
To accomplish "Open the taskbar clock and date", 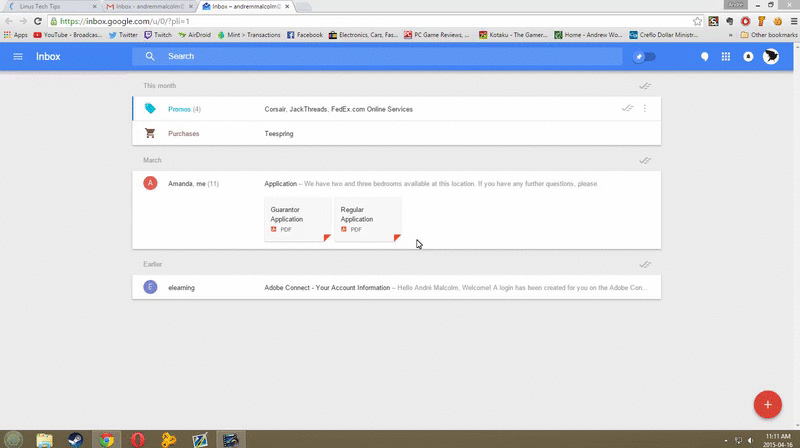I will pyautogui.click(x=779, y=440).
